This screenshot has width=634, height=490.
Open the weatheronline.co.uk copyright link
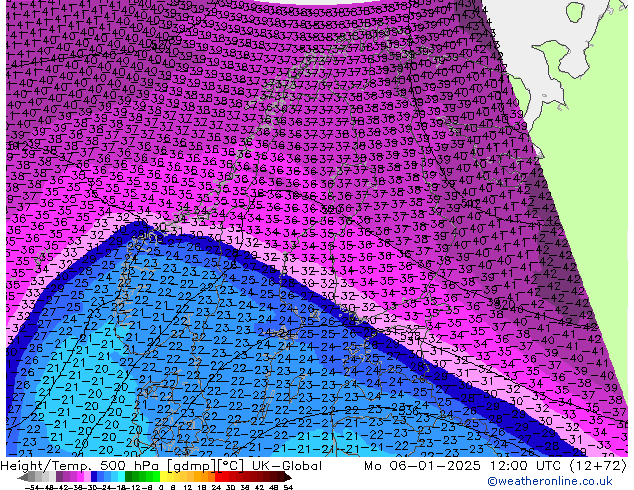[550, 481]
